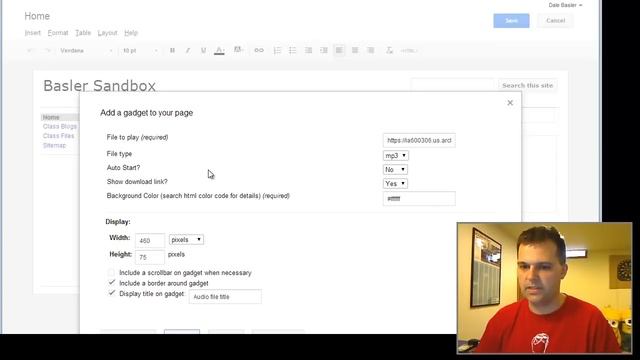Open the Auto Start dropdown

click(x=395, y=169)
